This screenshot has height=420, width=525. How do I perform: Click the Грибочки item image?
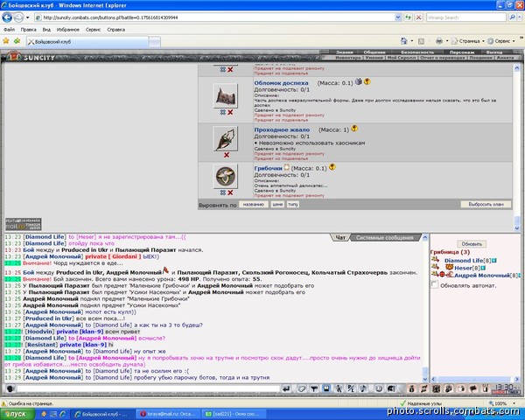(227, 175)
